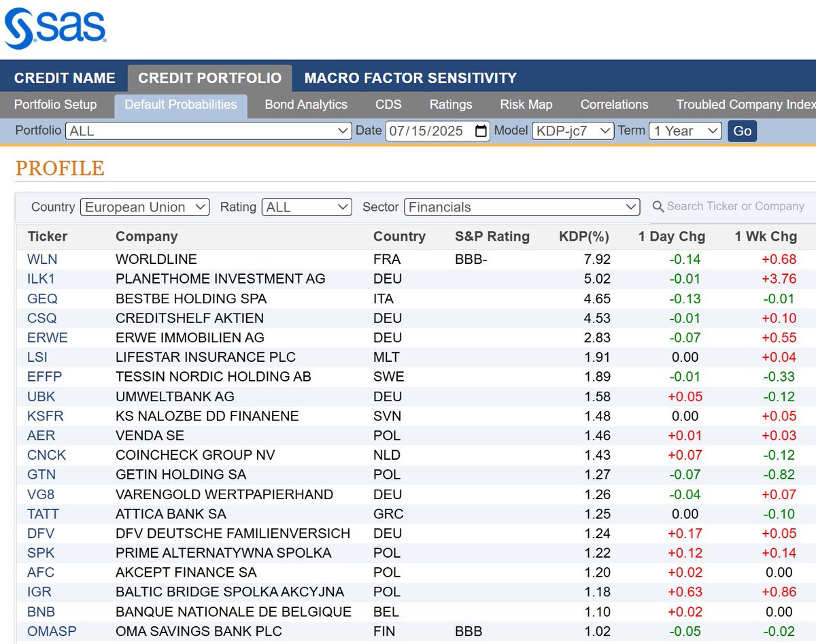Open the Bond Analytics subtab
This screenshot has height=644, width=816.
click(306, 105)
